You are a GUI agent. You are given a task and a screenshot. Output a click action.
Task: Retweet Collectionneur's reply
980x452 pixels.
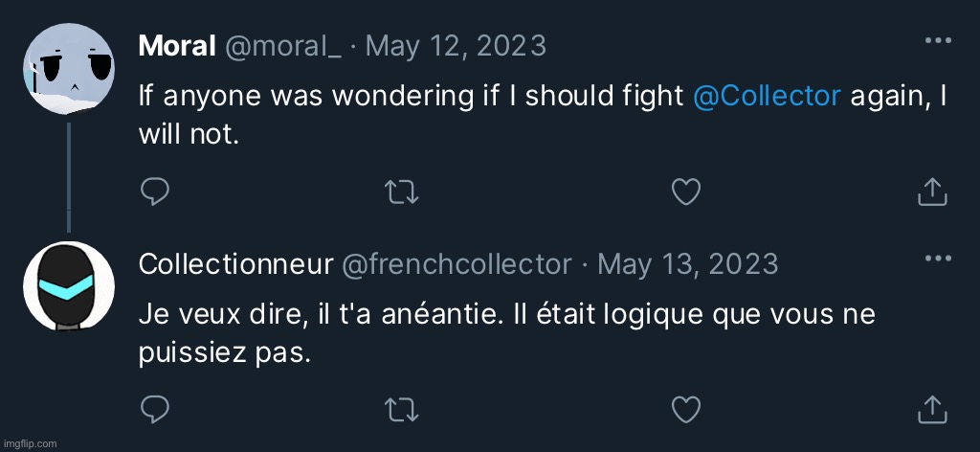(x=402, y=410)
